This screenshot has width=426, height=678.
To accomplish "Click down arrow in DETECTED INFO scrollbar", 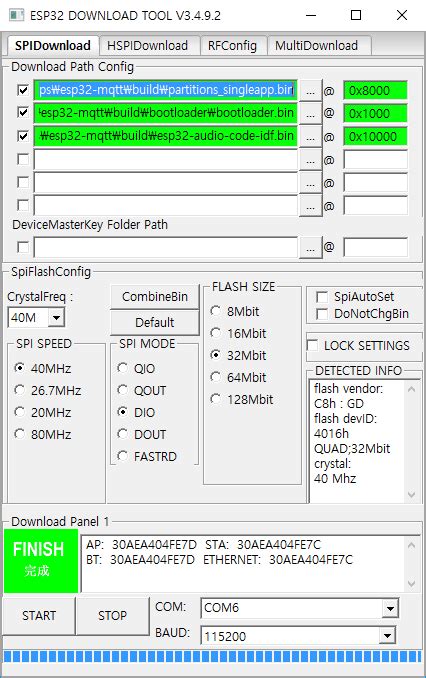I will (411, 495).
